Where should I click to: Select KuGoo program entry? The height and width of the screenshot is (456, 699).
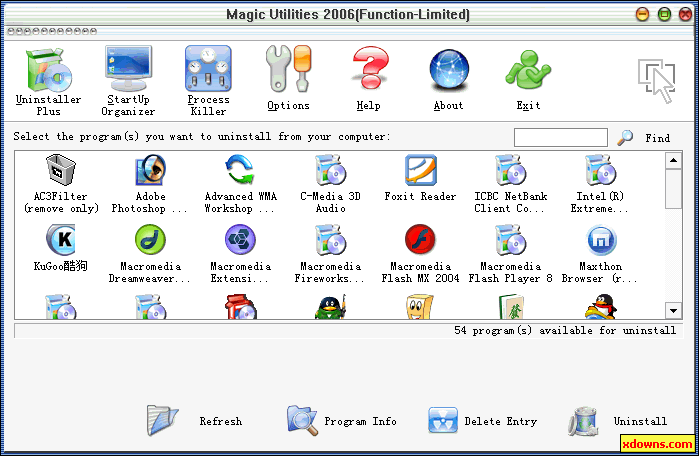click(61, 248)
